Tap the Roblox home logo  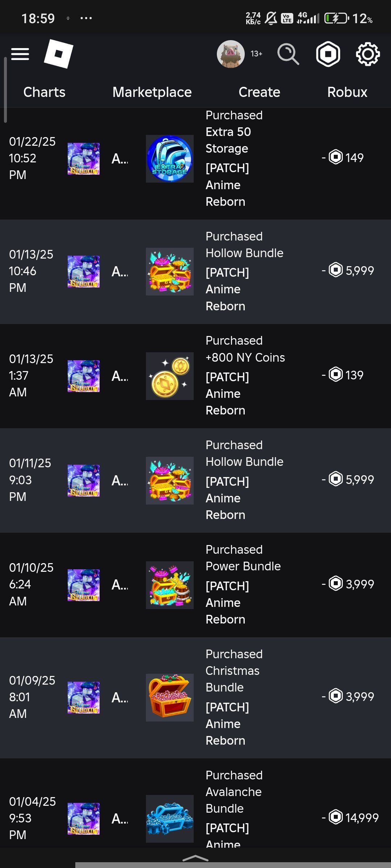(x=59, y=54)
